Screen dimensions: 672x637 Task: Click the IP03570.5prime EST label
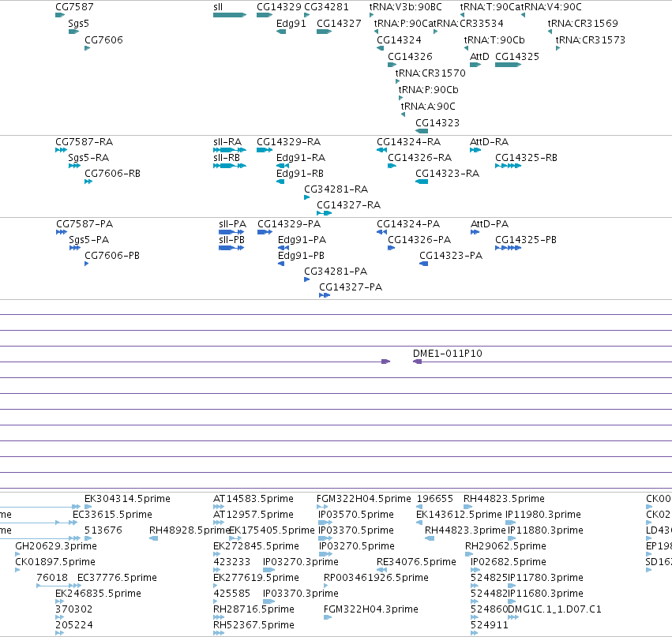click(x=356, y=515)
